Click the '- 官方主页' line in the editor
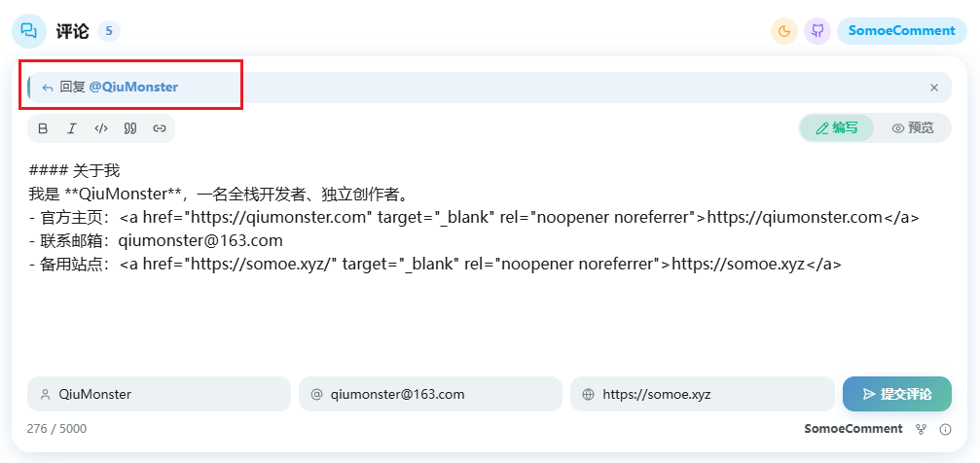980x463 pixels. (x=474, y=218)
